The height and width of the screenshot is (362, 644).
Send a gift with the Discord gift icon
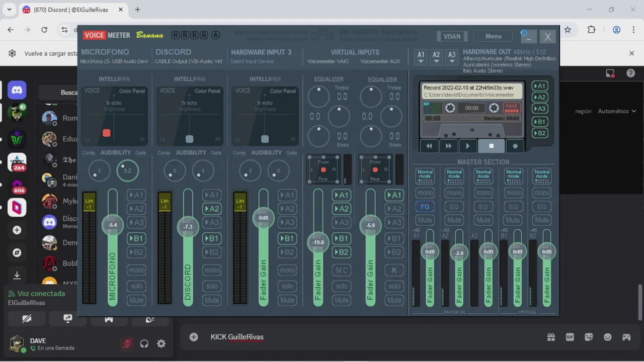point(551,337)
